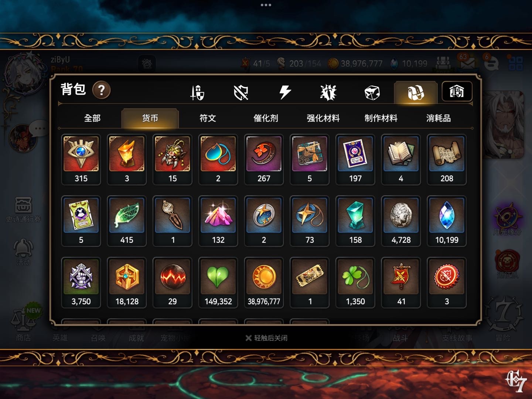This screenshot has width=532, height=399.
Task: Select the red flag item with 41
Action: pos(401,283)
